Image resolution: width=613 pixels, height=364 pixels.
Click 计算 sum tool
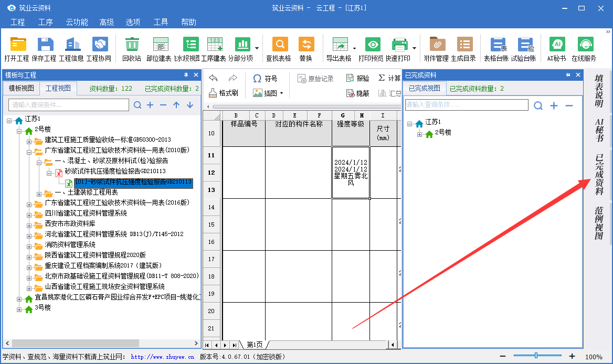pos(389,78)
